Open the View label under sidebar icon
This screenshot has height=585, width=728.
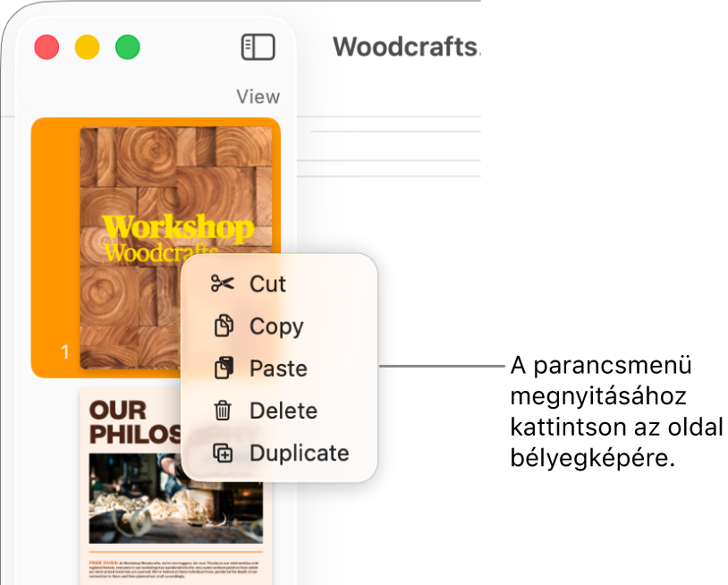[258, 97]
